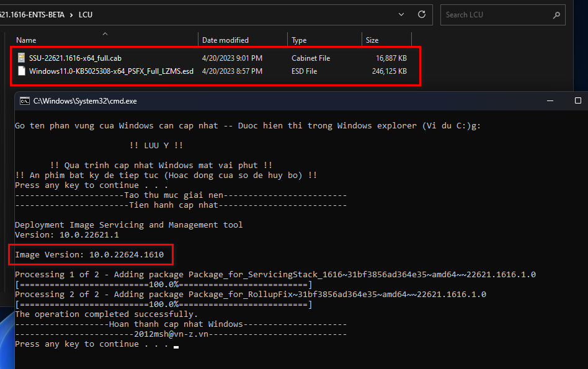Click 'Deployment Image Servicing and Management tool' line
Screen dimensions: 588x369
[x=128, y=225]
